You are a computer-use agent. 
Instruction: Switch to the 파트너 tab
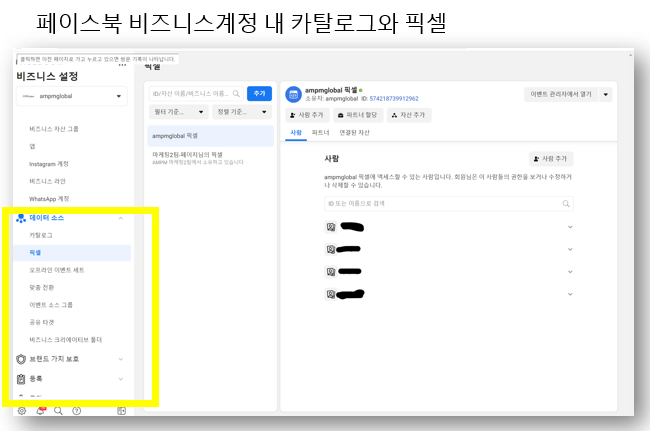pyautogui.click(x=320, y=133)
